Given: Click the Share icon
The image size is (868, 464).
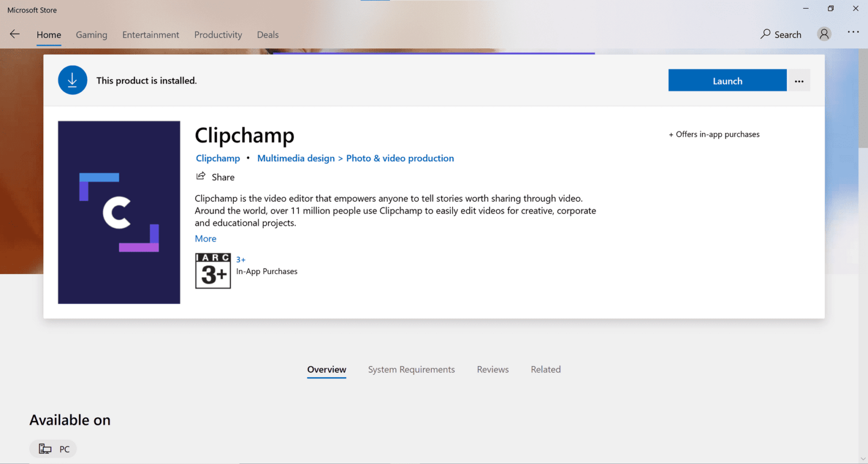Looking at the screenshot, I should [x=201, y=176].
